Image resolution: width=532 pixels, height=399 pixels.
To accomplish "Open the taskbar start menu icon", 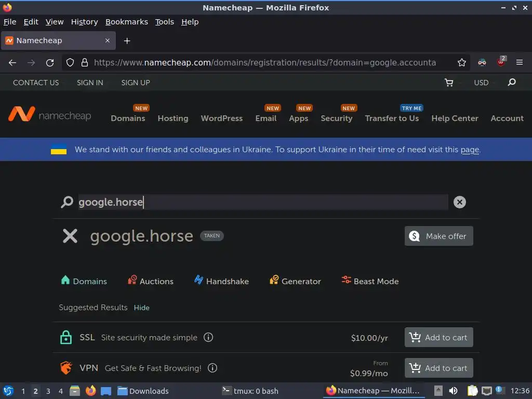I will pyautogui.click(x=8, y=391).
